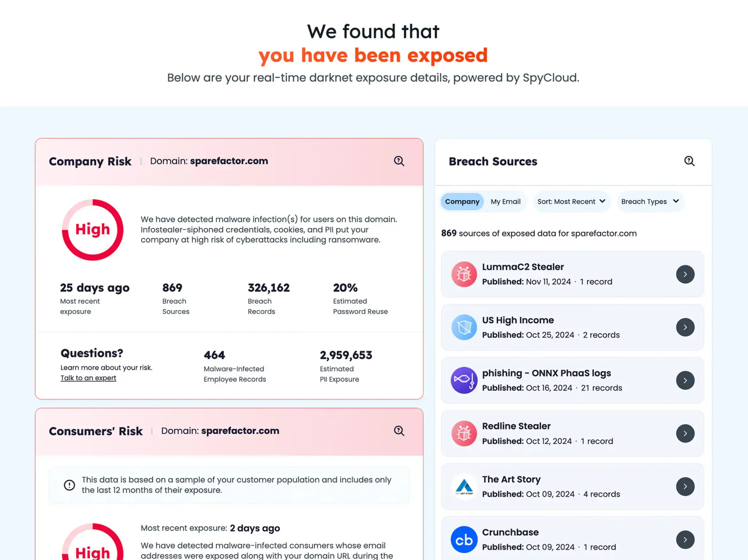Image resolution: width=748 pixels, height=560 pixels.
Task: Click the Talk to an expert link
Action: coord(88,378)
